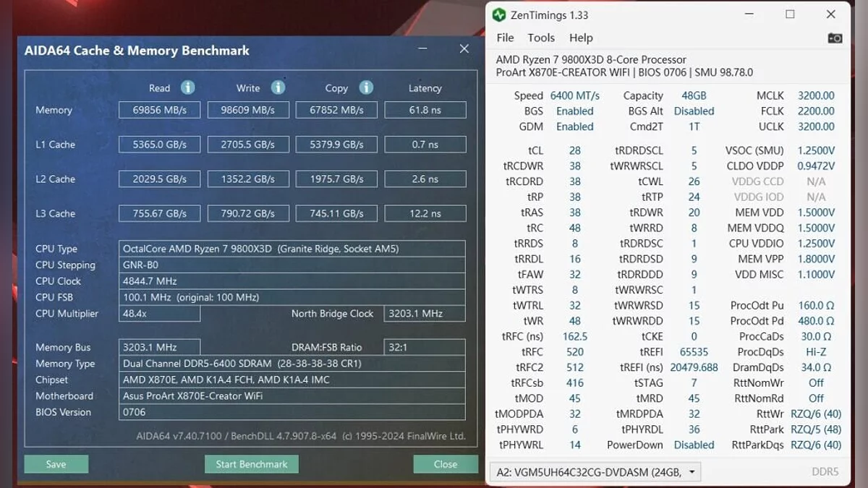This screenshot has height=488, width=868.
Task: Click FCLK value 2200.00
Action: [816, 111]
